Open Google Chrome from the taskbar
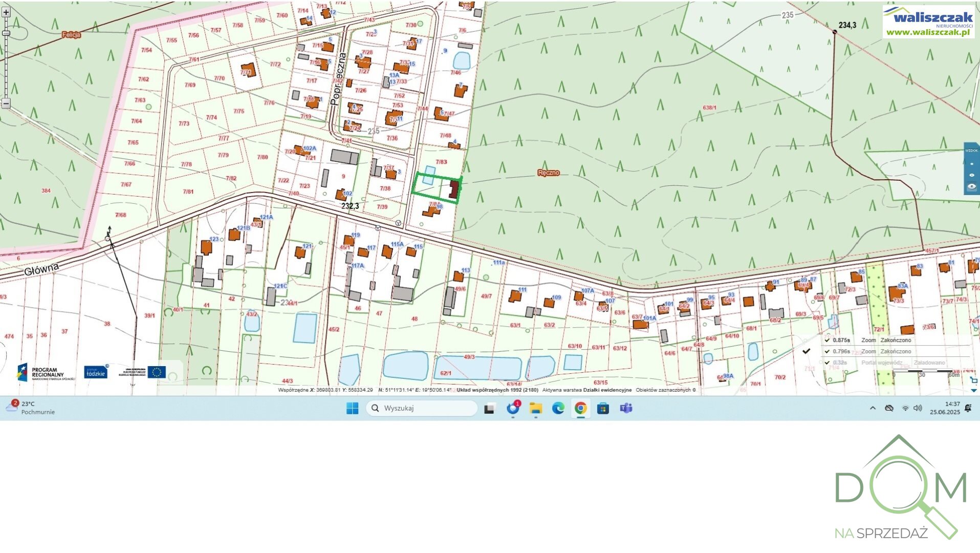The height and width of the screenshot is (553, 980). click(580, 408)
